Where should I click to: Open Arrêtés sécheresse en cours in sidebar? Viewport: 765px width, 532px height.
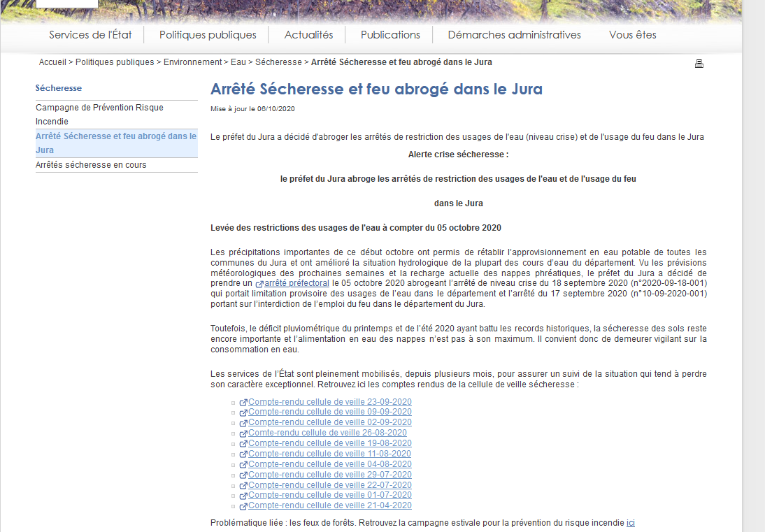pyautogui.click(x=117, y=165)
